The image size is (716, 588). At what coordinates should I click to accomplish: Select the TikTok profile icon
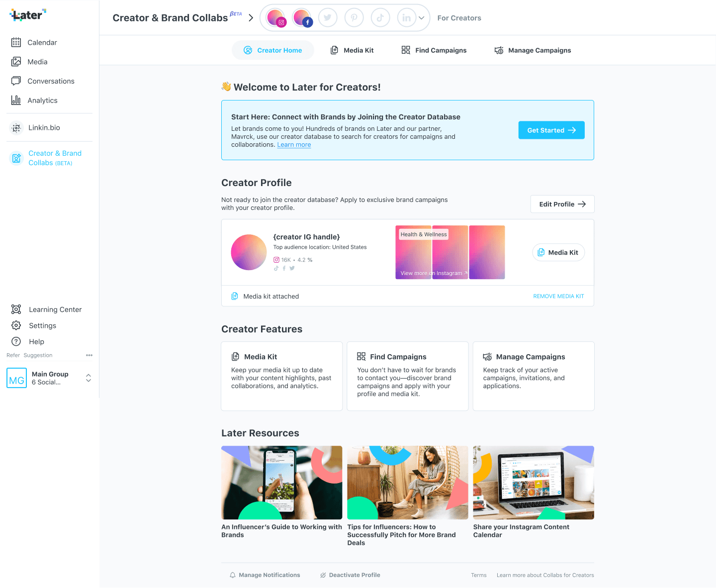pos(380,18)
